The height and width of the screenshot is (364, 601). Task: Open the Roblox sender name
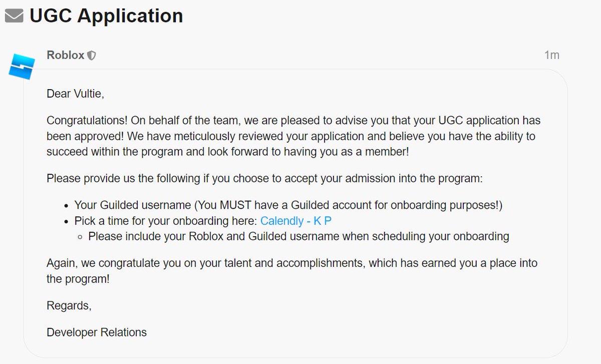(x=66, y=55)
